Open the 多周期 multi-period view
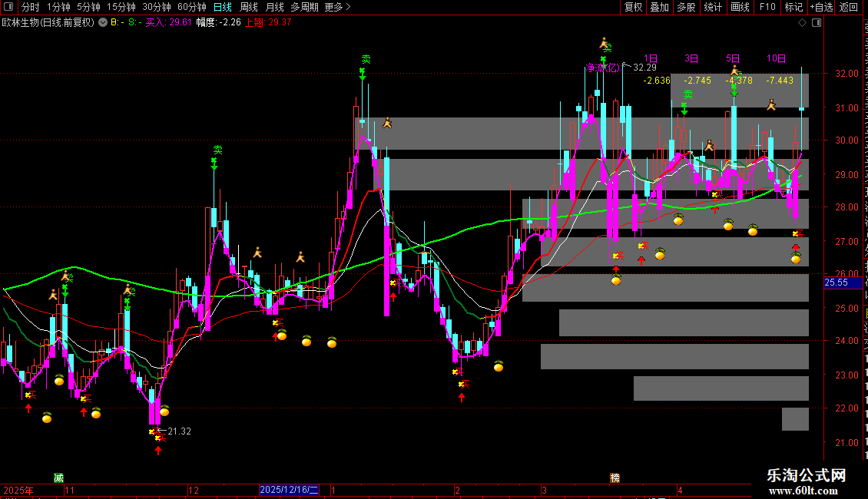This screenshot has height=499, width=868. click(304, 7)
